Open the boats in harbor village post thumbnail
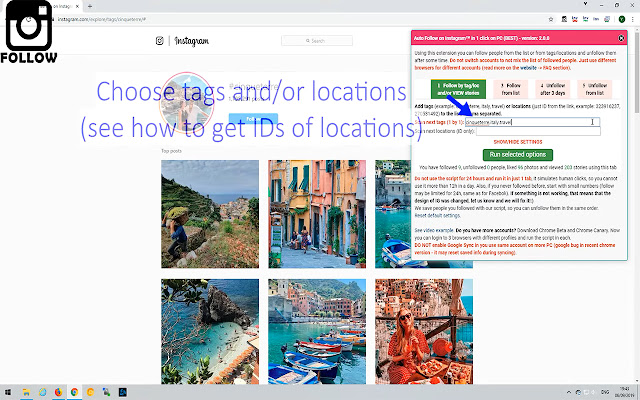640x400 pixels. point(317,331)
